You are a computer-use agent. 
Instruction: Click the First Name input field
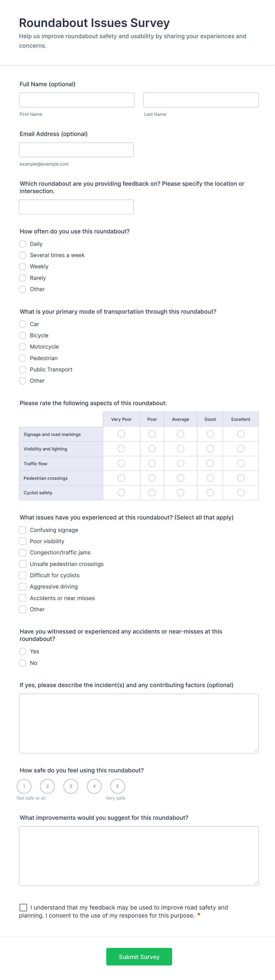pos(76,100)
